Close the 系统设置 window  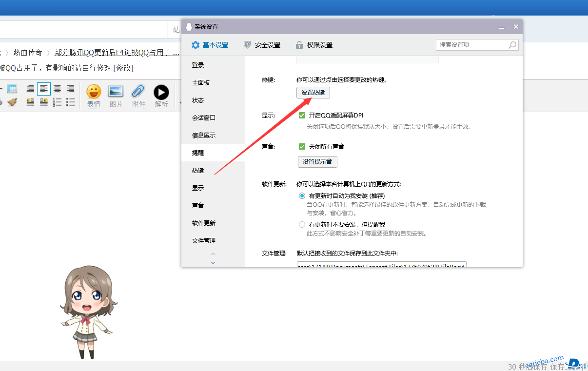[516, 27]
